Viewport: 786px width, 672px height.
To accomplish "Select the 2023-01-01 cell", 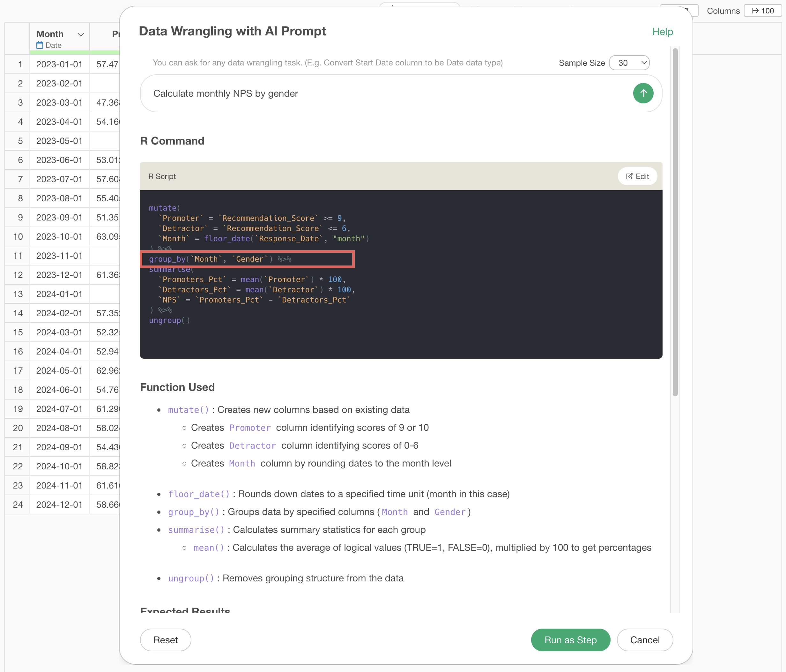I will coord(60,64).
